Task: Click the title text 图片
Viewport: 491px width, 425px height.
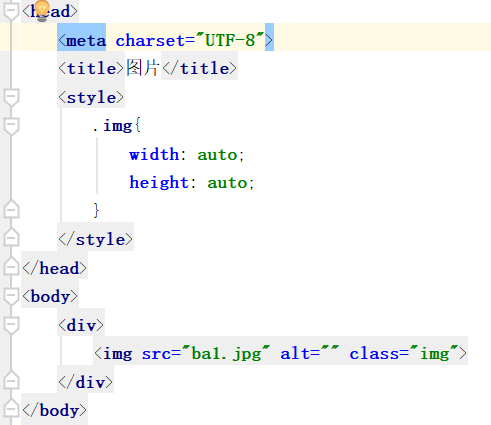Action: 142,68
